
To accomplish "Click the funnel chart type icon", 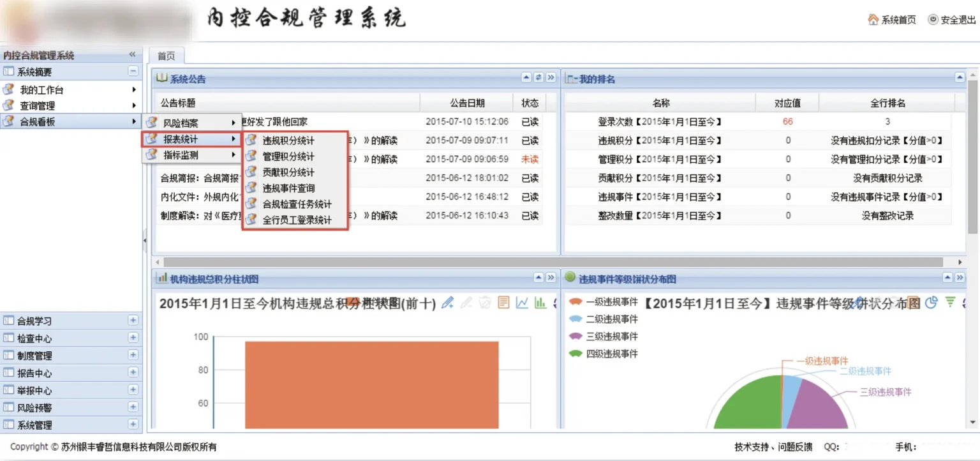I will [950, 303].
